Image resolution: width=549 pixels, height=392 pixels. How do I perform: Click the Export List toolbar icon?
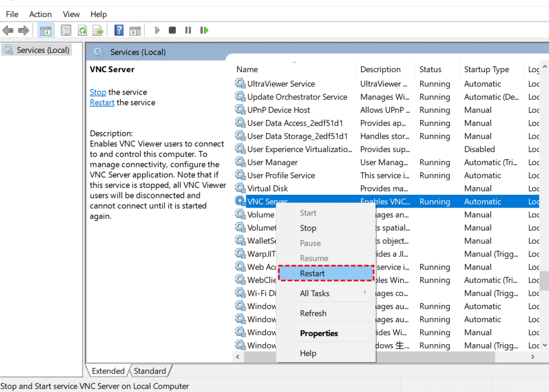tap(98, 30)
